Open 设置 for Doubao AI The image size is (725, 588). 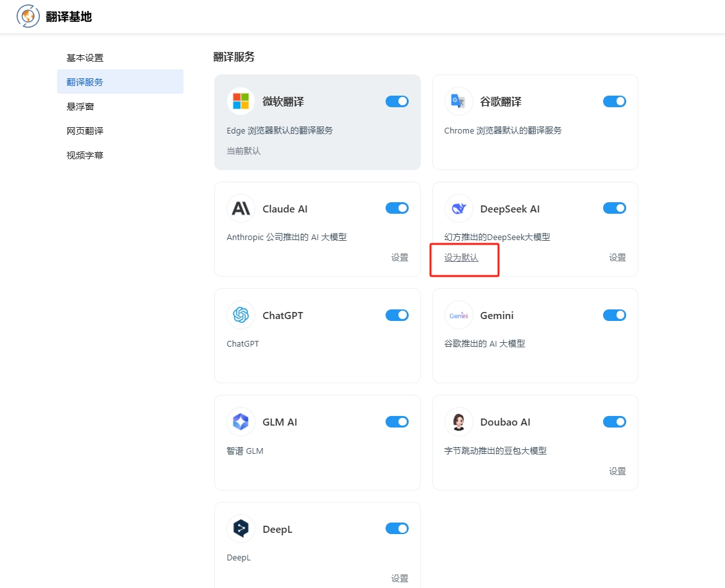click(x=617, y=471)
